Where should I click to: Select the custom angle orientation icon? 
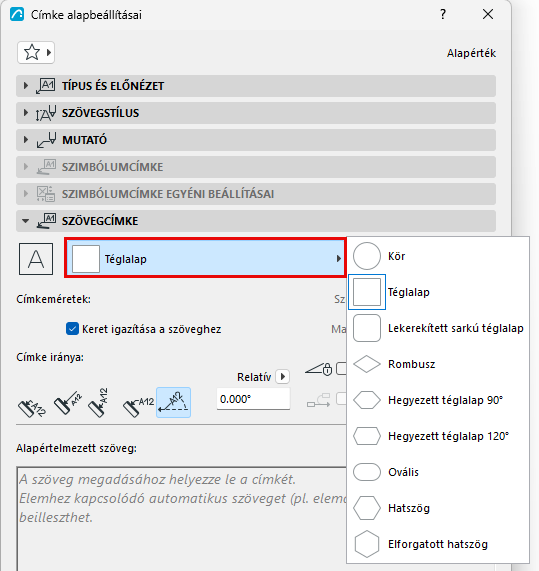pos(173,402)
